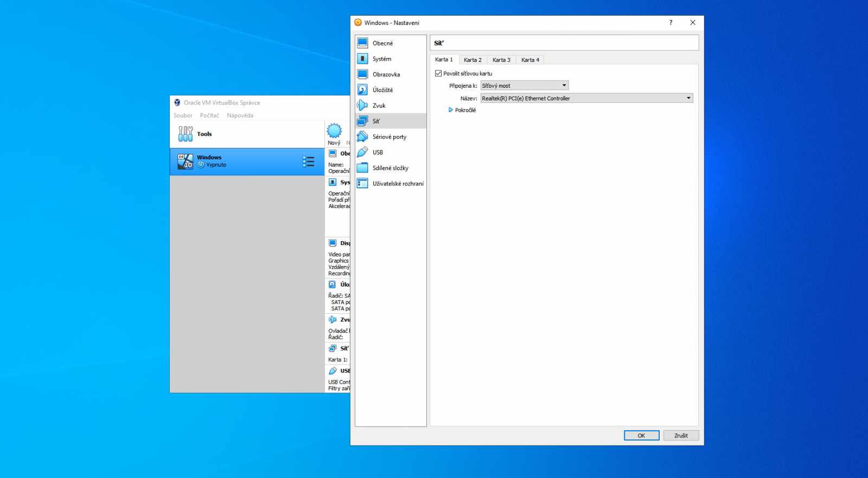Open the Připojena k dropdown

(525, 86)
